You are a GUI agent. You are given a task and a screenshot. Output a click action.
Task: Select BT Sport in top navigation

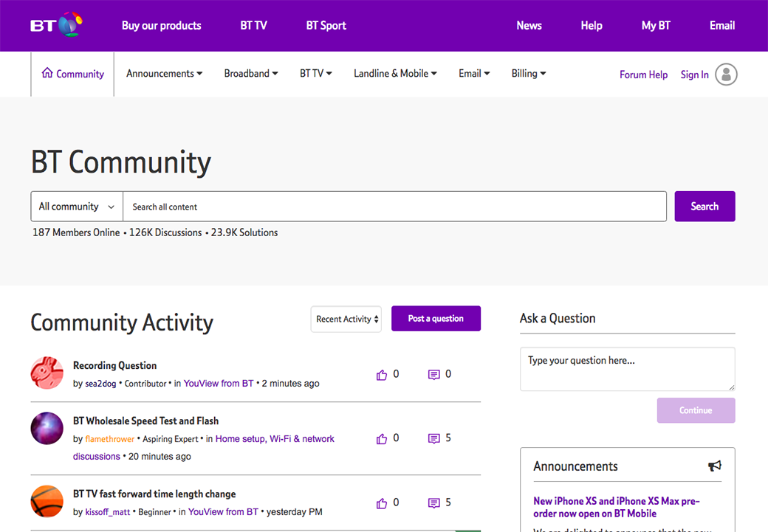tap(326, 25)
